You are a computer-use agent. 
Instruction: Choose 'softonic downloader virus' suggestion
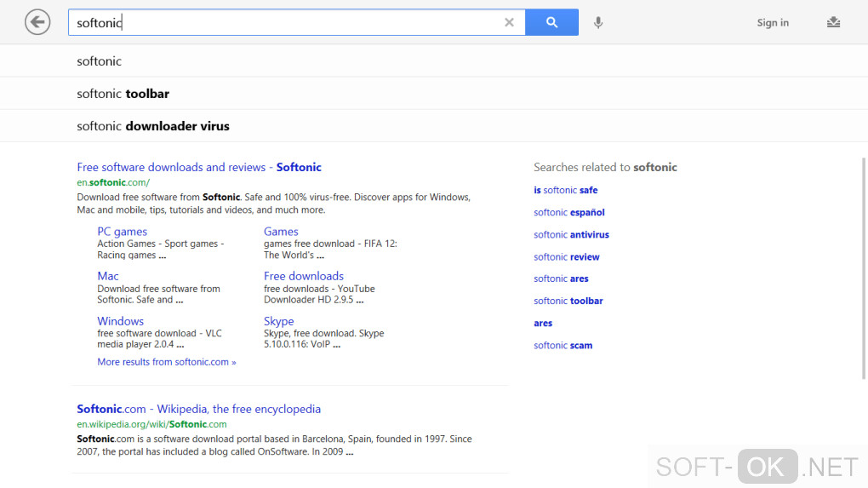click(x=153, y=126)
